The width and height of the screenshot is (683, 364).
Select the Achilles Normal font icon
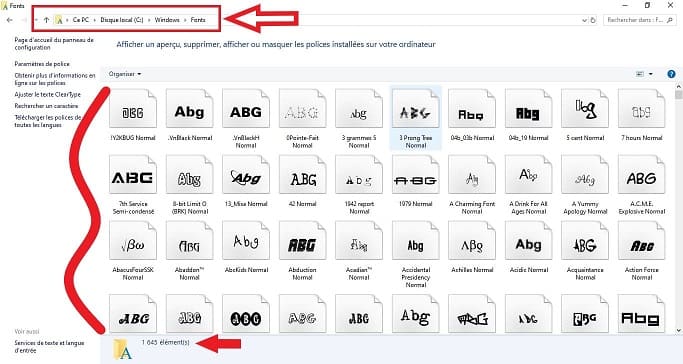[472, 241]
